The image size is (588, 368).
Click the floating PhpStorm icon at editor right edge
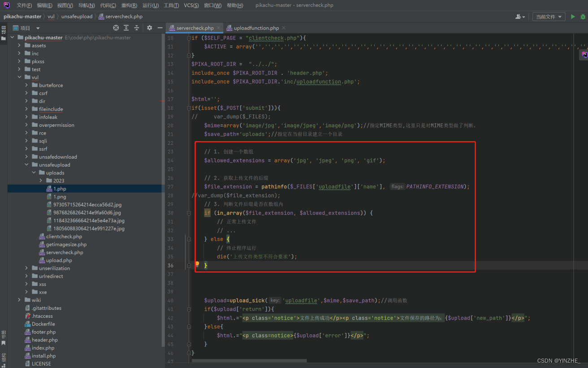584,54
